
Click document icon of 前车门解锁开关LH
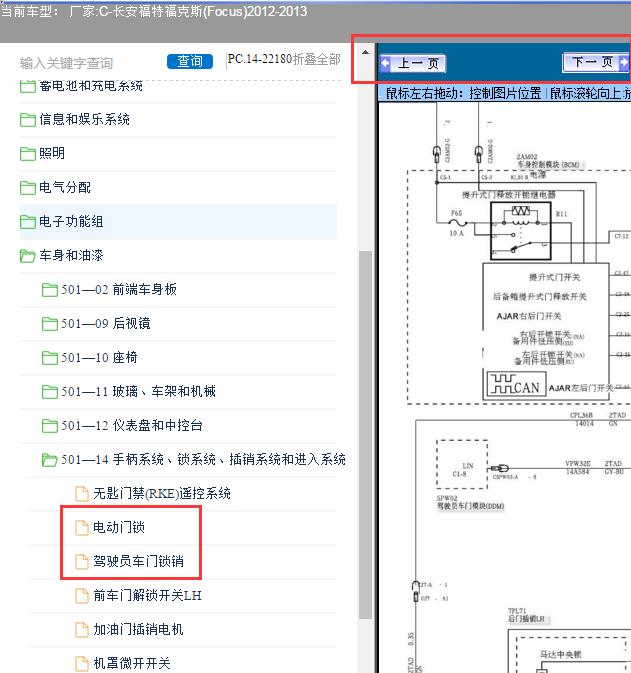coord(82,595)
